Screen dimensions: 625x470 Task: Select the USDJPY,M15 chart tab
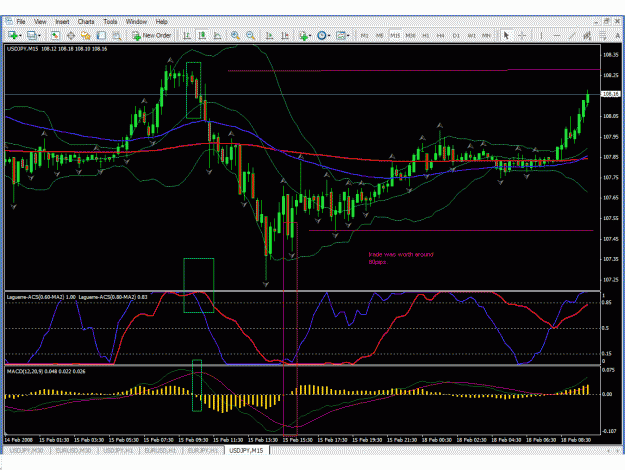click(246, 450)
